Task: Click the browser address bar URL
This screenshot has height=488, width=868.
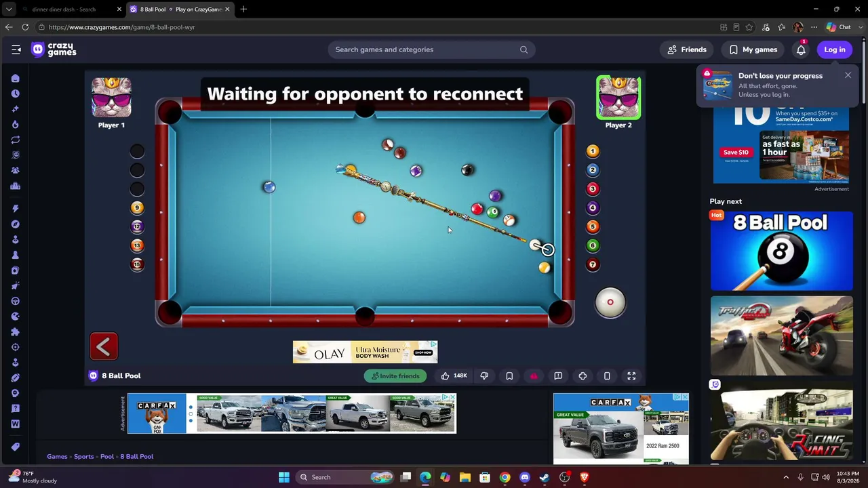Action: [122, 27]
